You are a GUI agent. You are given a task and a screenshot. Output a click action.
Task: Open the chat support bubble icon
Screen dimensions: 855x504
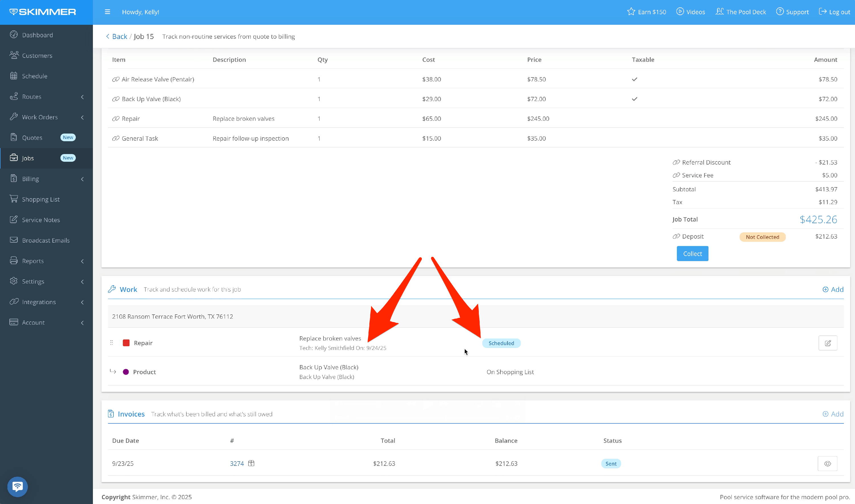[x=17, y=486]
